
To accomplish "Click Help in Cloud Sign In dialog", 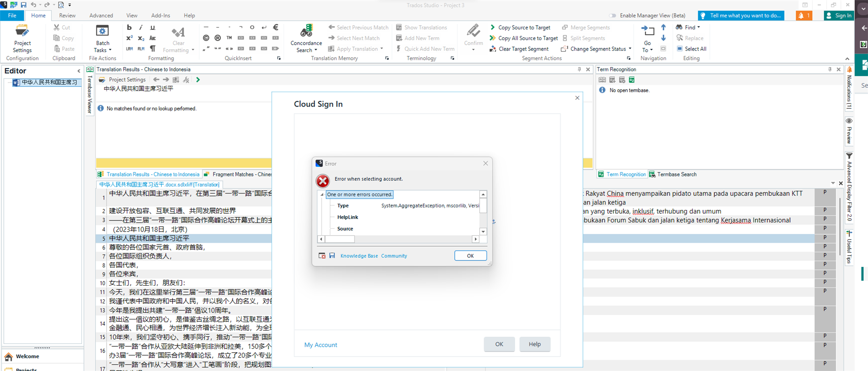I will tap(535, 344).
